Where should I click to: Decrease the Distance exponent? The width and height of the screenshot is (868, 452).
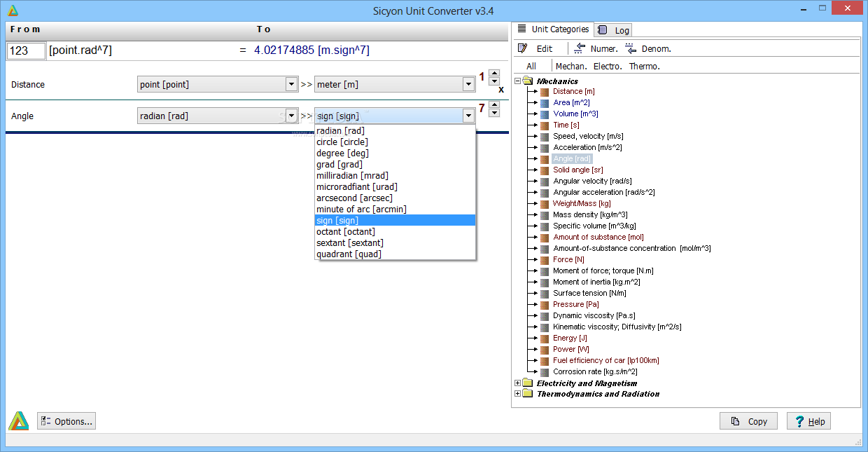(494, 81)
